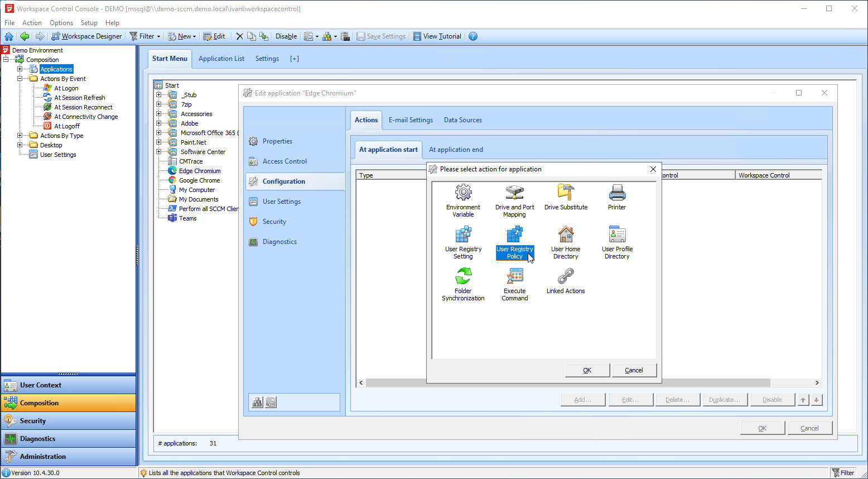Screen dimensions: 868x479
Task: Expand the Microsoft Office 365 folder
Action: point(159,133)
